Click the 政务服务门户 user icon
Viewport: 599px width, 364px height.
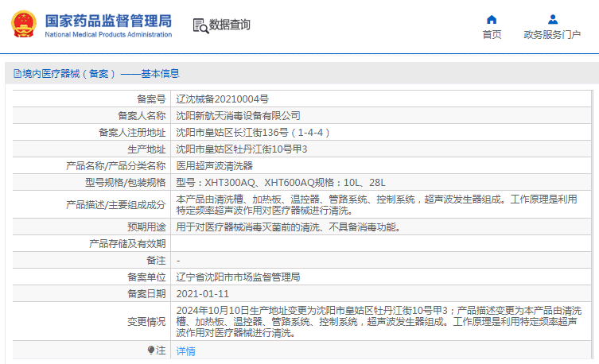552,19
